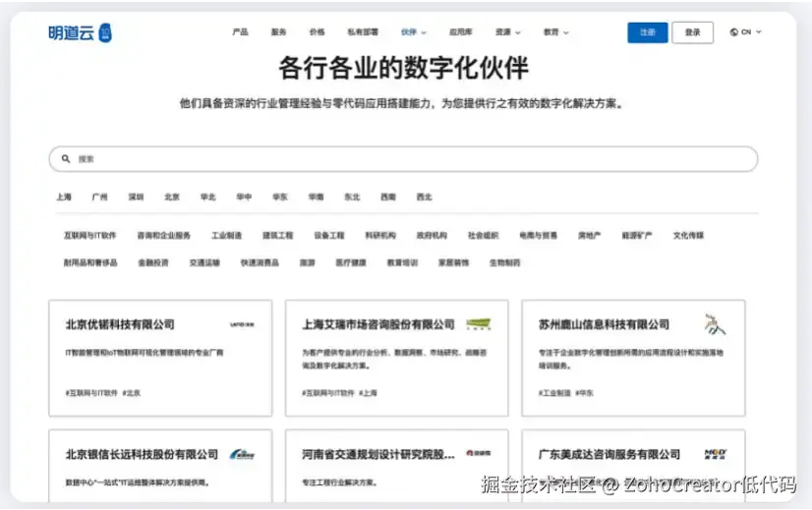Select the 金融投资 industry filter

153,263
